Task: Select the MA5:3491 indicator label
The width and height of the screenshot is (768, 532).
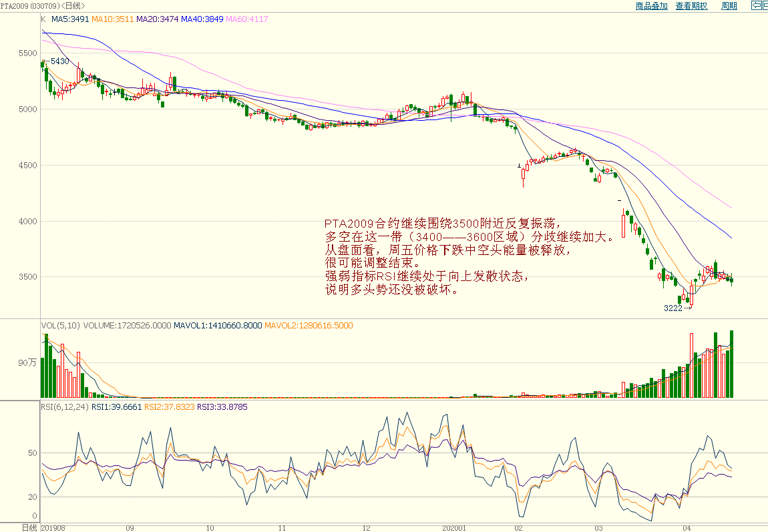Action: [x=70, y=19]
